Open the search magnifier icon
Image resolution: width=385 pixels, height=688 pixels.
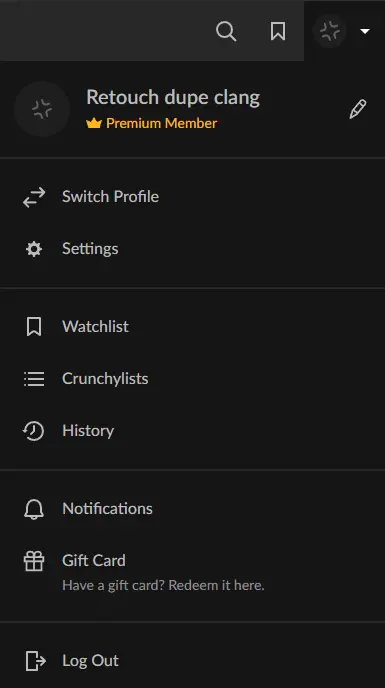pos(226,32)
